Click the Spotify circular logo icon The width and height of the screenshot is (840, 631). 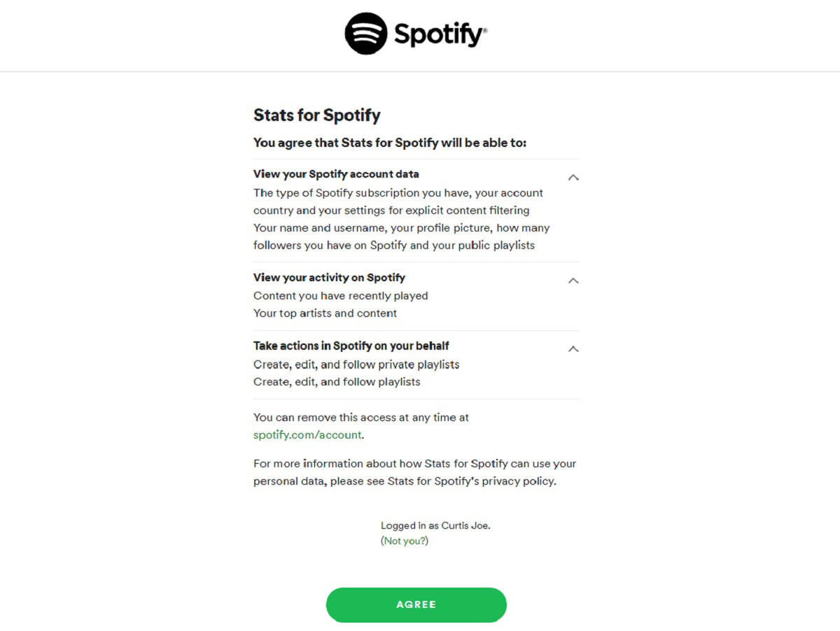(366, 34)
